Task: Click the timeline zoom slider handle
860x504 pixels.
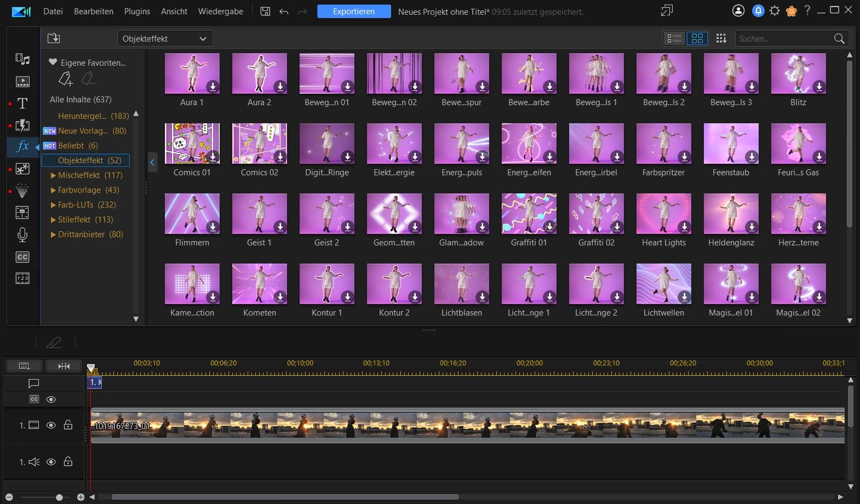Action: point(59,497)
